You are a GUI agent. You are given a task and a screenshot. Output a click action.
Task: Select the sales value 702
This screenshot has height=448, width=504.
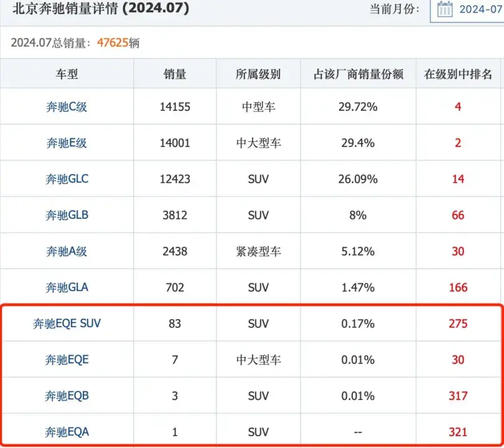pos(175,287)
